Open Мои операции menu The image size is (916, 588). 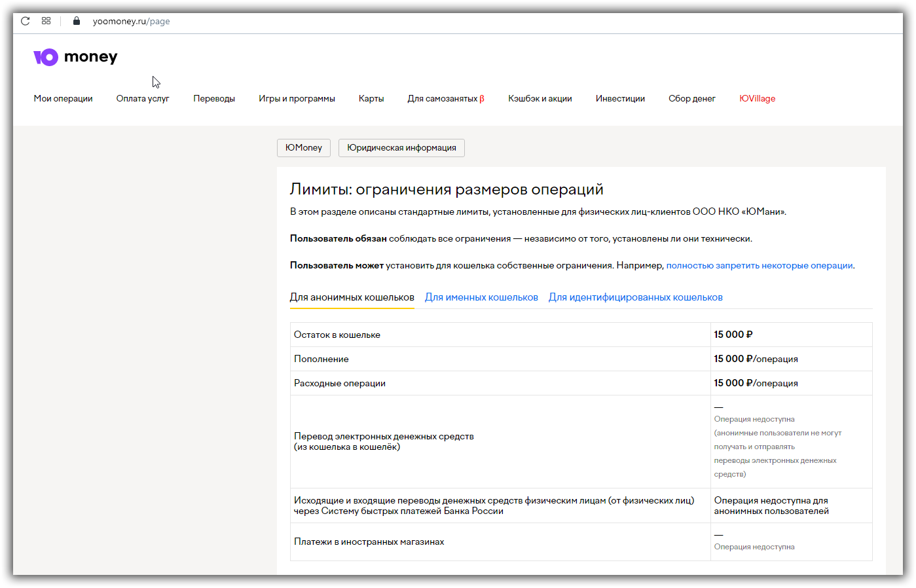tap(64, 99)
